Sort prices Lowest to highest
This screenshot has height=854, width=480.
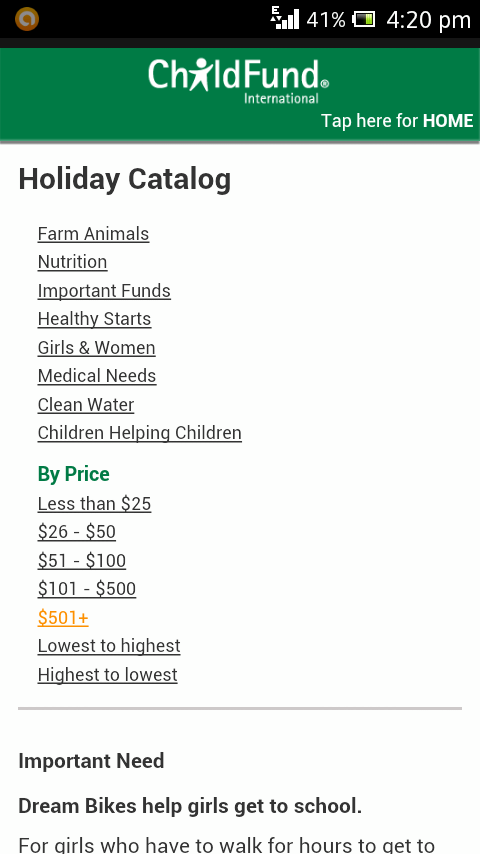[109, 646]
